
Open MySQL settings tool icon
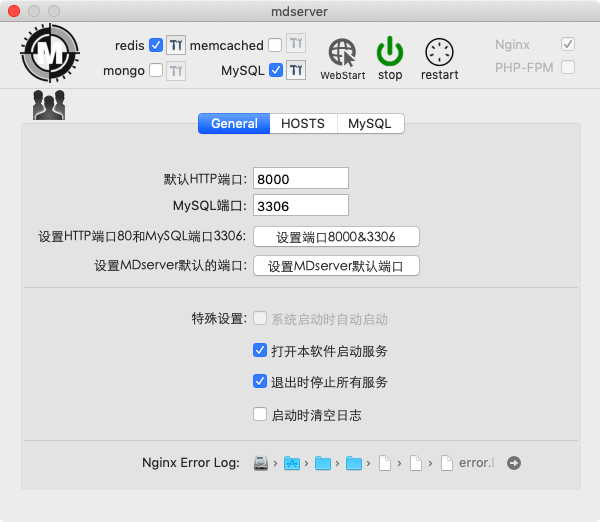296,70
